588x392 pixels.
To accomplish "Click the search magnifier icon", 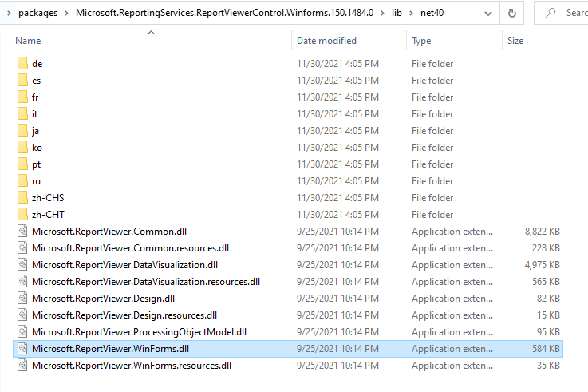I will click(551, 13).
